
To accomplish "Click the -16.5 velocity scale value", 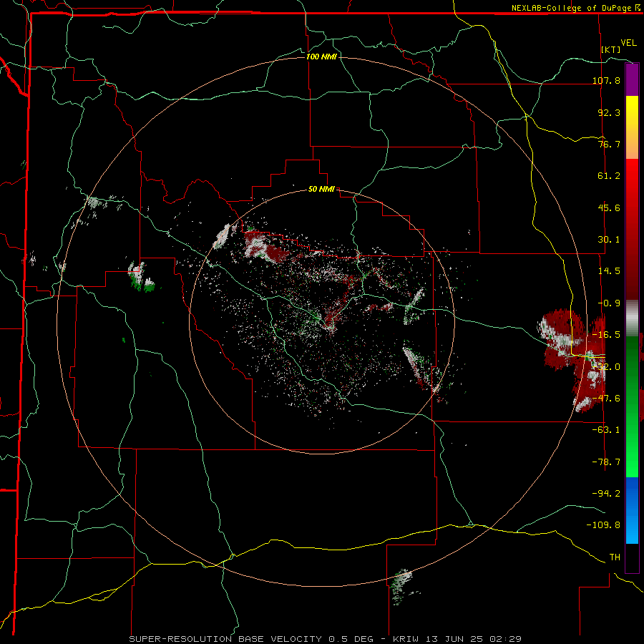I will tap(607, 335).
